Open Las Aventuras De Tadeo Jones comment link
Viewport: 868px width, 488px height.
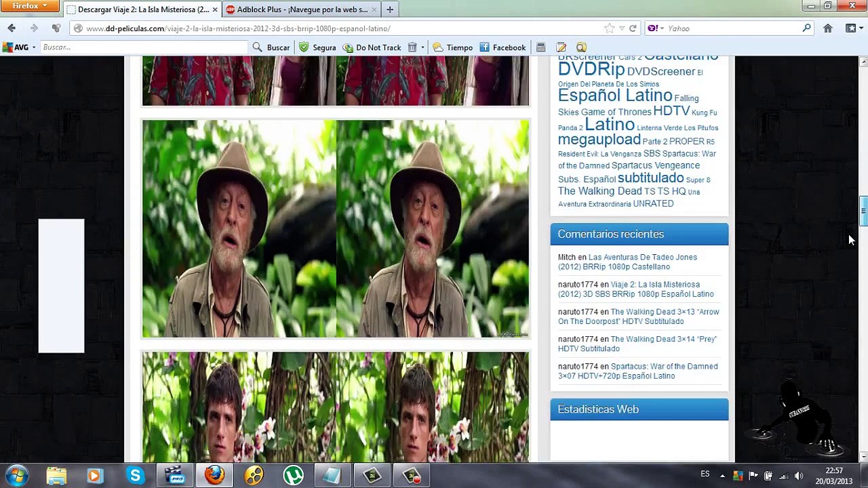pos(627,262)
